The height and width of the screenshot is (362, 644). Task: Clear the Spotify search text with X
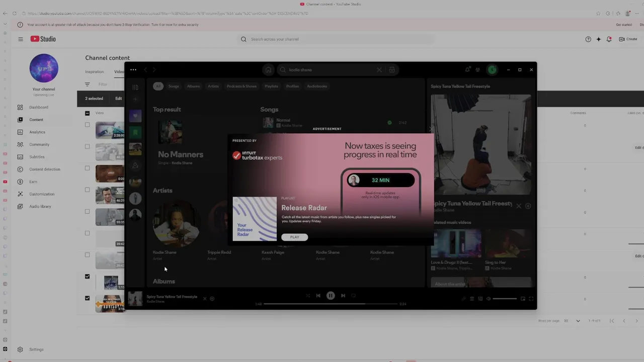379,70
